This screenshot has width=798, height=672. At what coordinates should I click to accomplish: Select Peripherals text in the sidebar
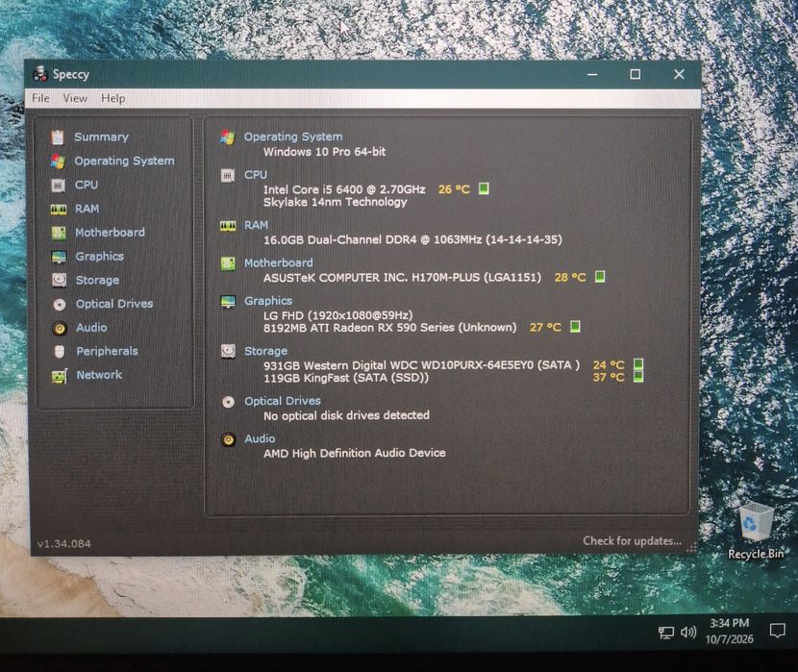point(107,351)
